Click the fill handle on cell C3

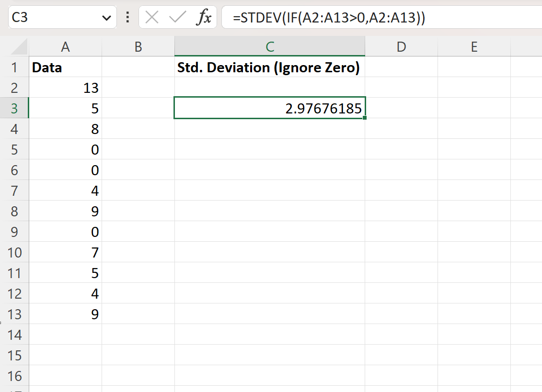click(365, 118)
